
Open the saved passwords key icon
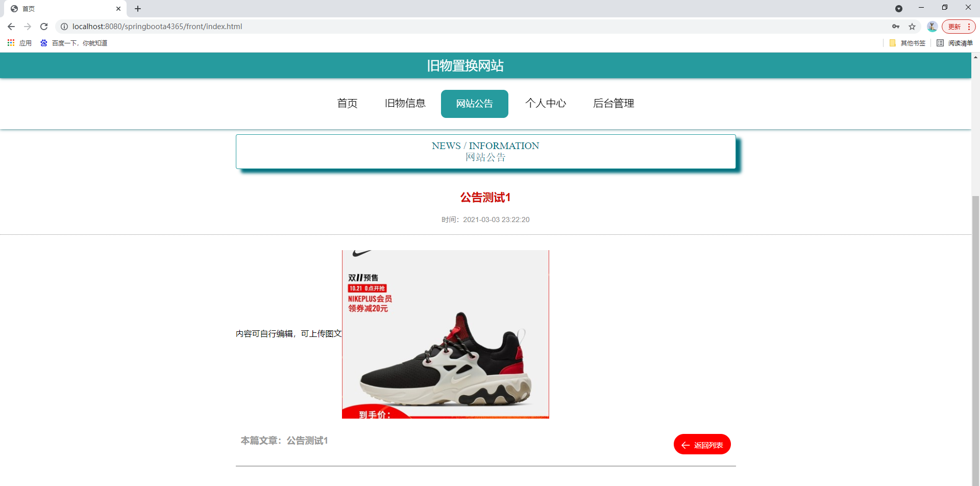coord(896,27)
